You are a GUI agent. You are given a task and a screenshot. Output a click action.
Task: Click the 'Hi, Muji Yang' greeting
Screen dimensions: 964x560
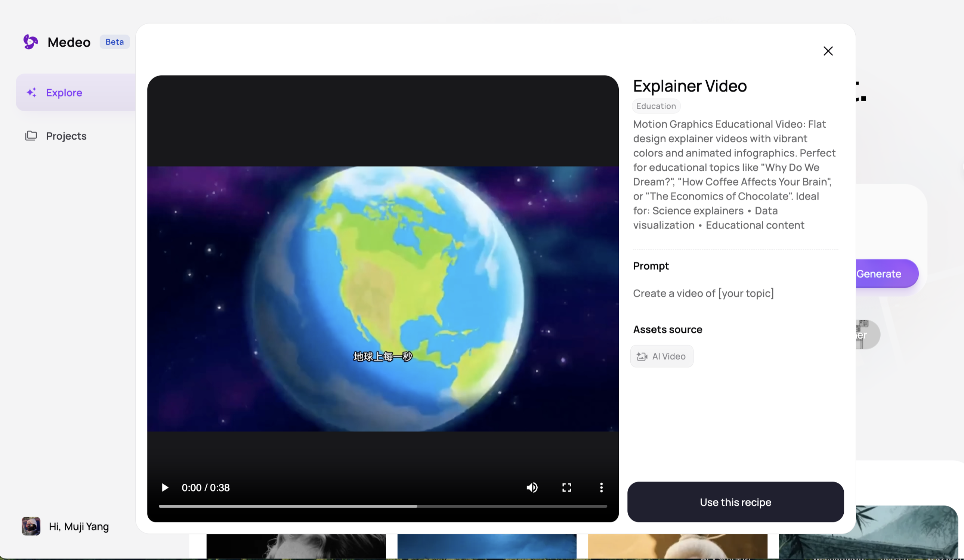click(x=79, y=527)
